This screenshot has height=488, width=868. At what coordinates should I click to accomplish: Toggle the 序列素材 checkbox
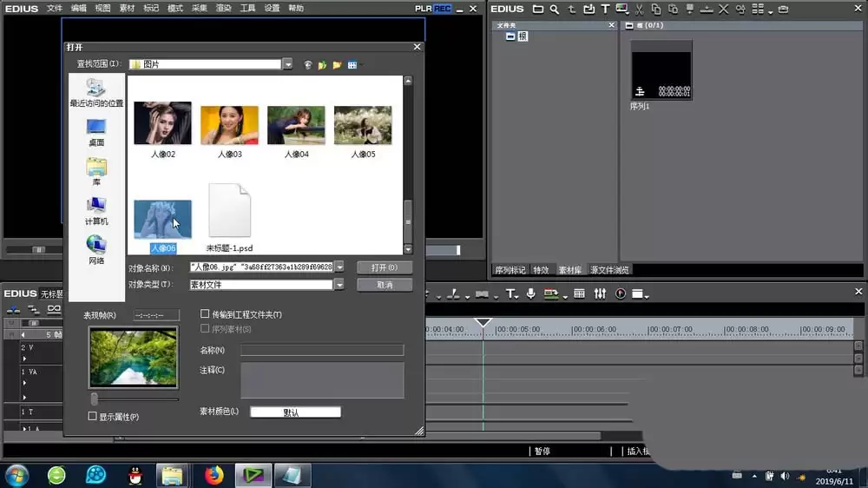[205, 328]
